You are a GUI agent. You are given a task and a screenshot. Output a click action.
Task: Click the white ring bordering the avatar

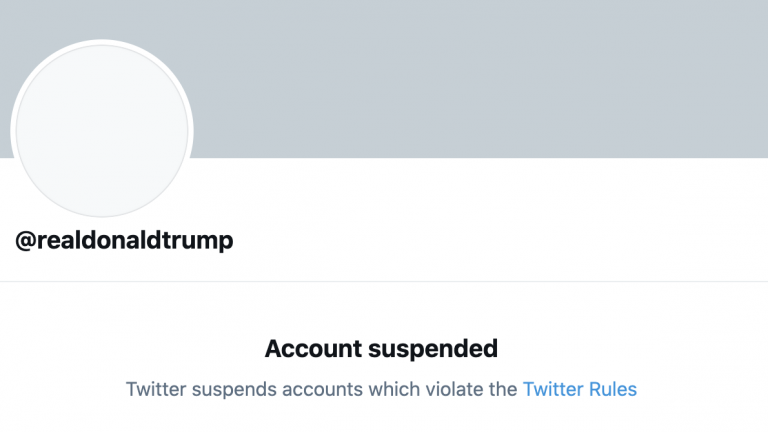pos(103,43)
